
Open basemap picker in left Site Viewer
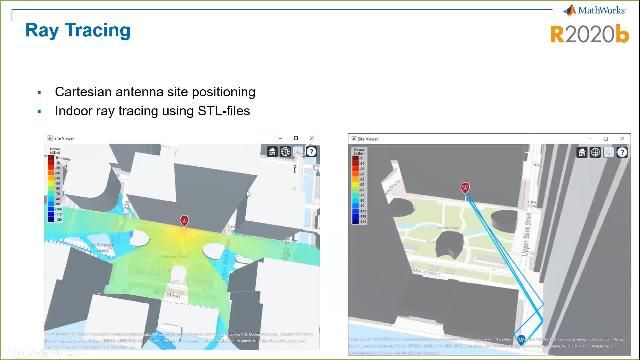(298, 152)
